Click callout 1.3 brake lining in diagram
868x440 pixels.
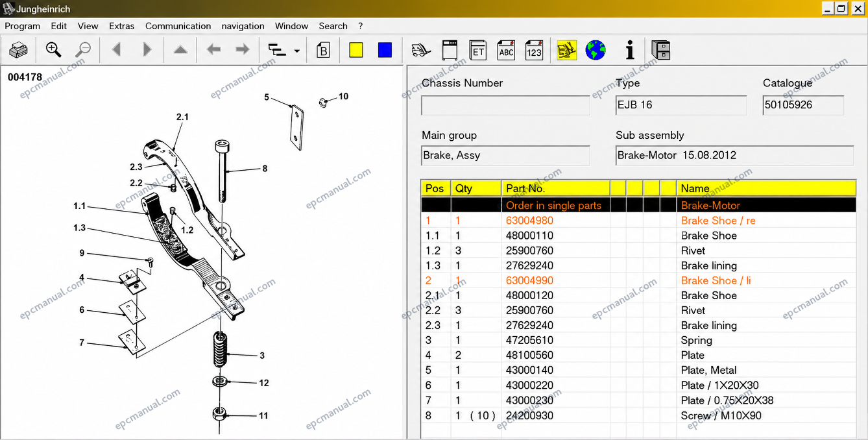point(79,228)
